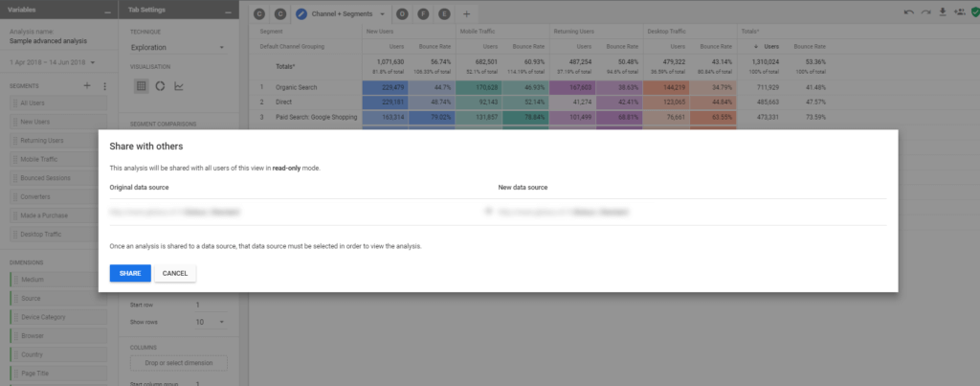Viewport: 980px width, 386px height.
Task: Open the Segments three-dot options menu
Action: click(x=104, y=86)
